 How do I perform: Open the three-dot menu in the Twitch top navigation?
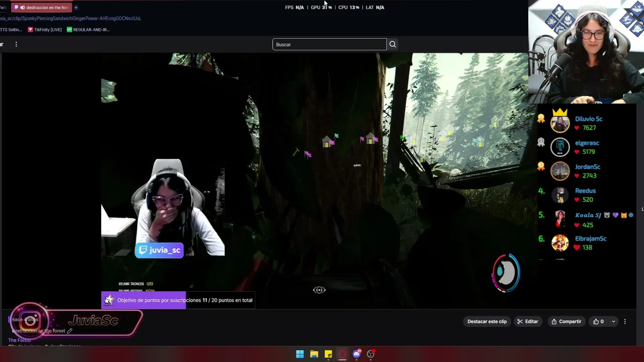point(16,44)
